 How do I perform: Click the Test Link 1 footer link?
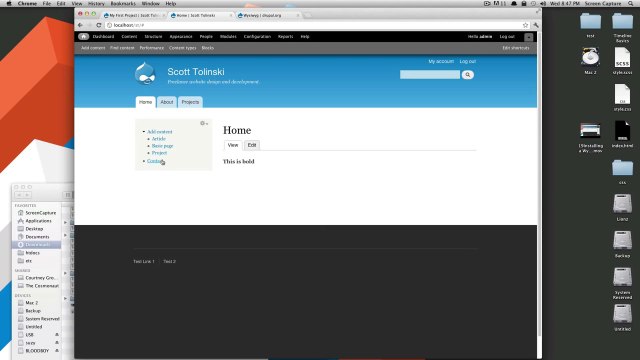(x=144, y=261)
